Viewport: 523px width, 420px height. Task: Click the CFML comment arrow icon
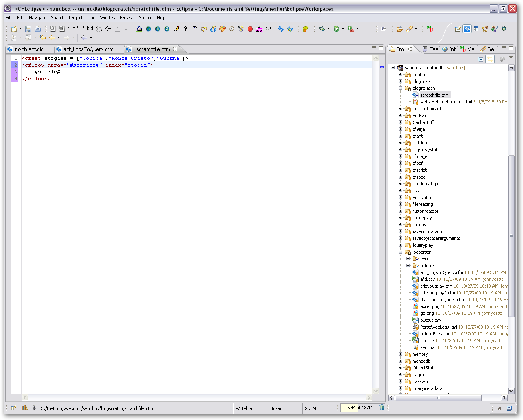pyautogui.click(x=108, y=29)
